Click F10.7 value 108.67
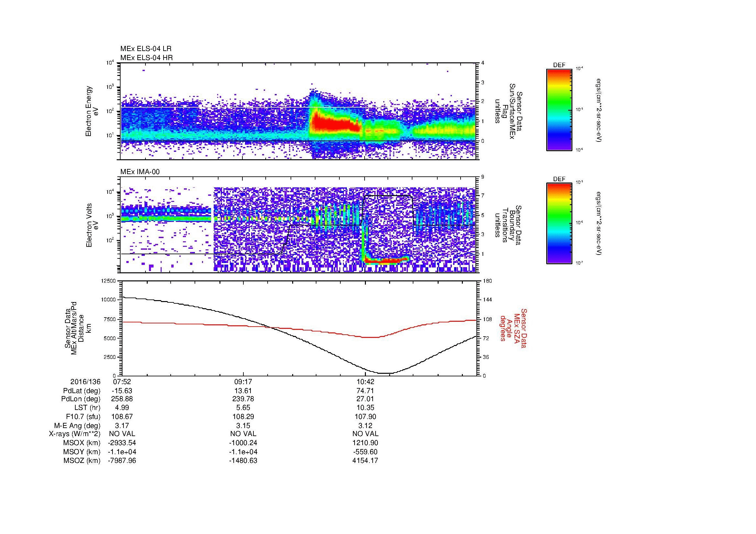 click(122, 417)
